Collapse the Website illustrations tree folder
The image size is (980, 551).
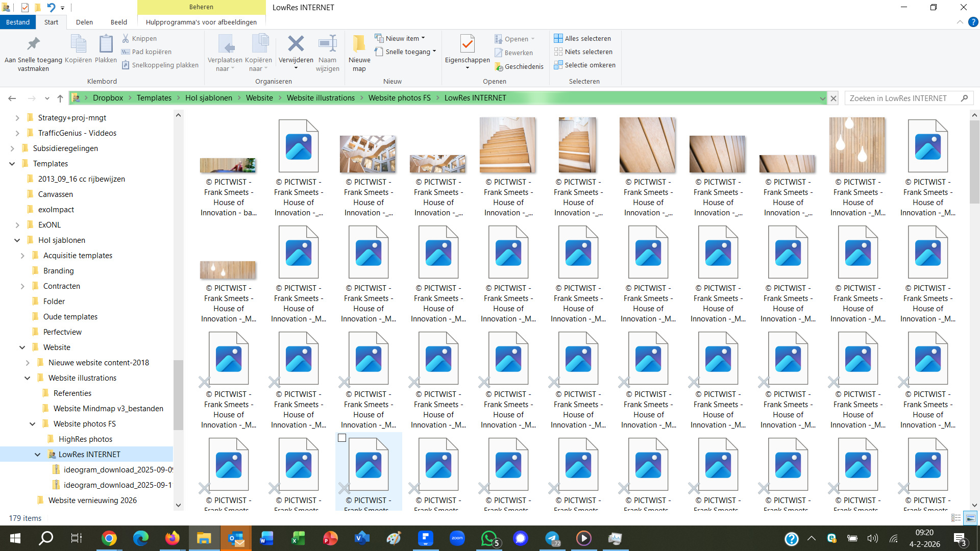click(28, 378)
